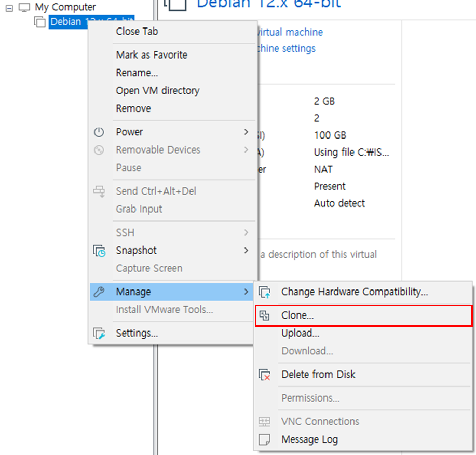Click the VM description placeholder text
The width and height of the screenshot is (476, 455).
coord(318,255)
